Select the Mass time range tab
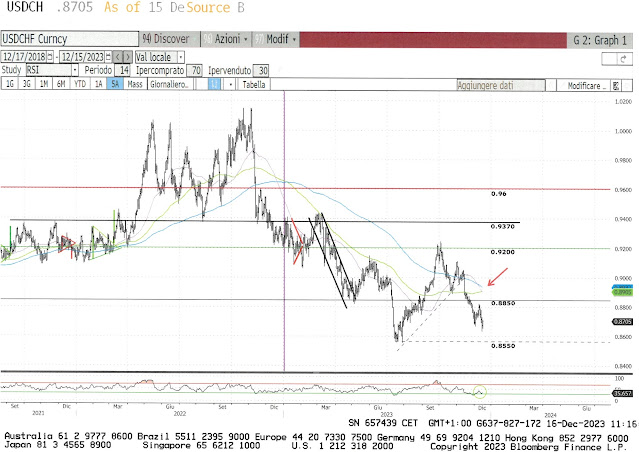 click(135, 84)
